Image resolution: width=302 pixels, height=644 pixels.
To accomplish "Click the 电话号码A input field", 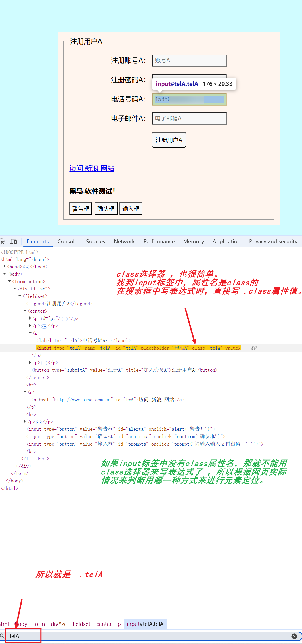I will click(189, 99).
